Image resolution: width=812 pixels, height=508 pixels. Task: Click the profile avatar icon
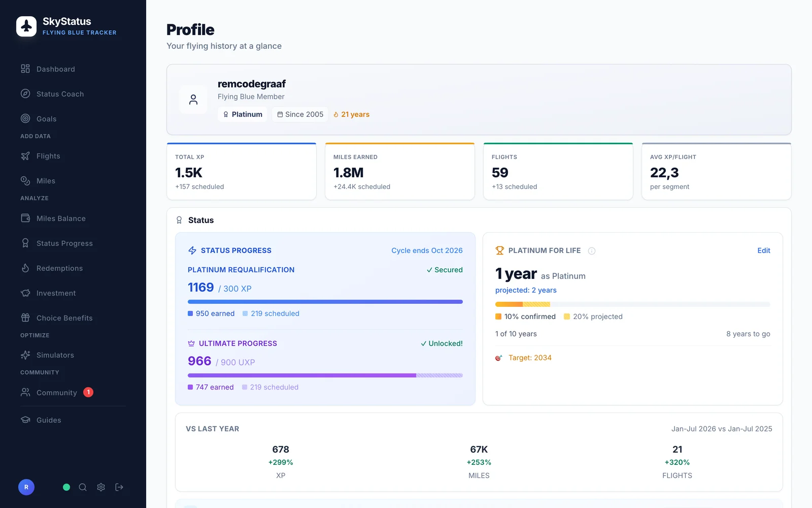coord(193,100)
